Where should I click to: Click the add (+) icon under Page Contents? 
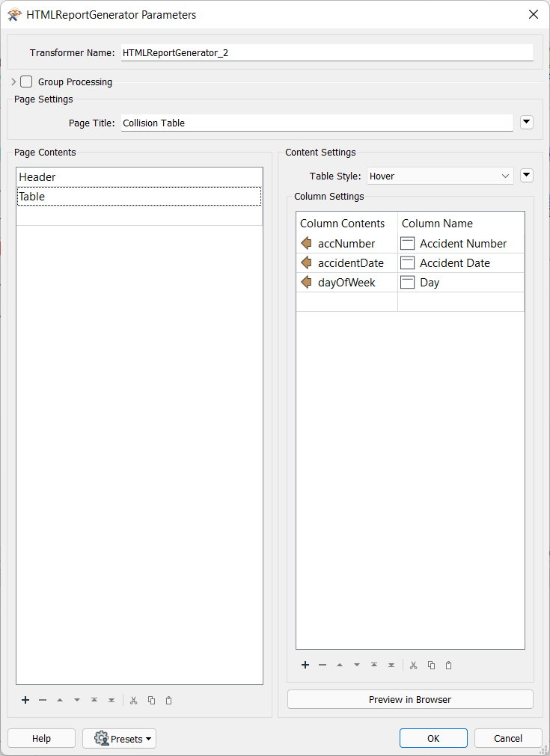tap(25, 700)
